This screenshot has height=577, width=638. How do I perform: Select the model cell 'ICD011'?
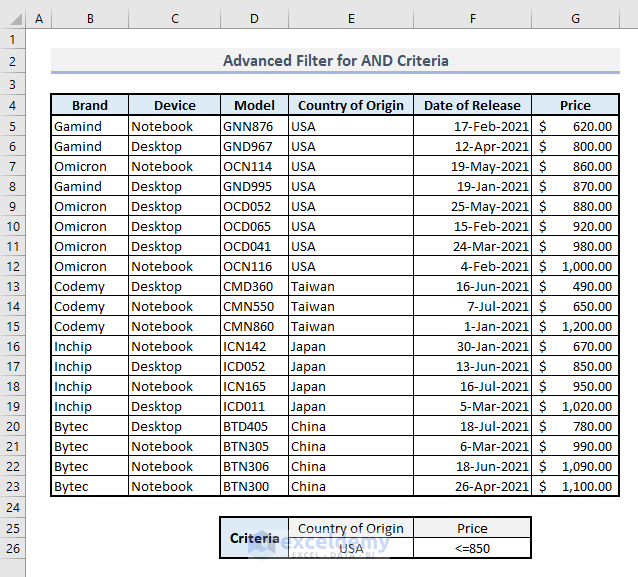pyautogui.click(x=254, y=406)
